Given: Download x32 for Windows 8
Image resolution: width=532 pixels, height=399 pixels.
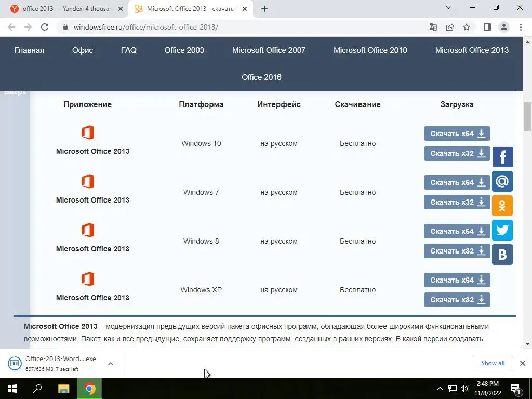Looking at the screenshot, I should pyautogui.click(x=457, y=251).
